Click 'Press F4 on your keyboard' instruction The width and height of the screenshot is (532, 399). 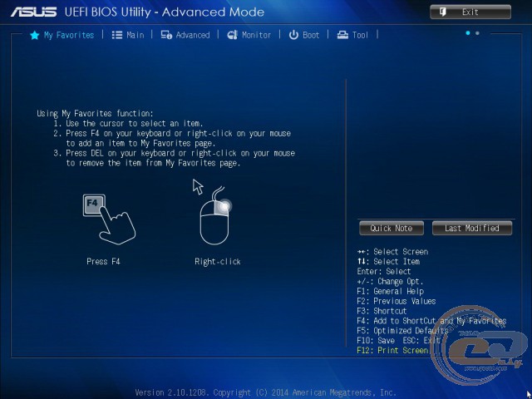pyautogui.click(x=172, y=138)
